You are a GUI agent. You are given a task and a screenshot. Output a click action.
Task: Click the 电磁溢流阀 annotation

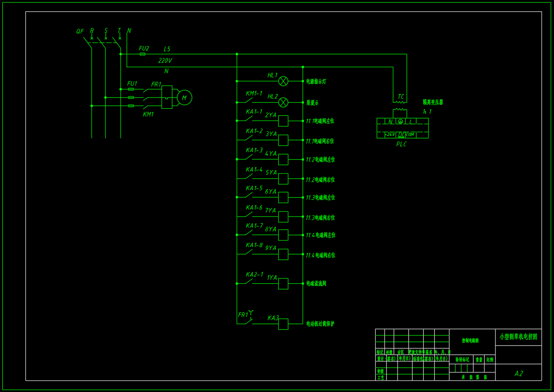coord(316,283)
